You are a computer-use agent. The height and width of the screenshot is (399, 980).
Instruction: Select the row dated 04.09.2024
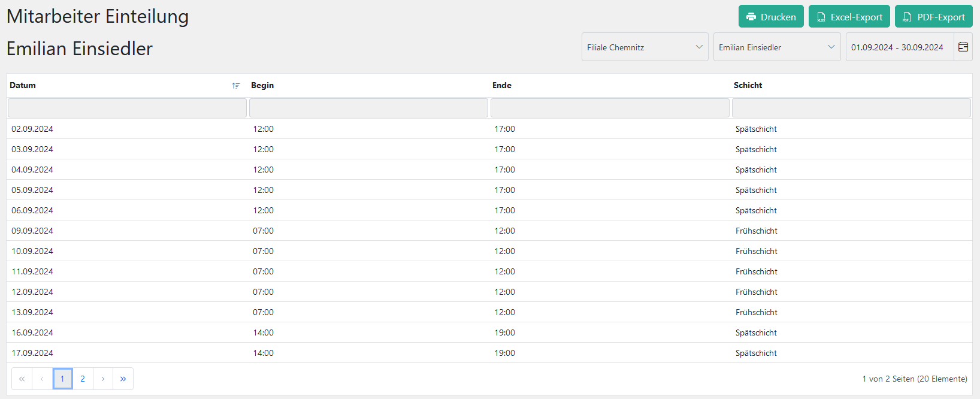(489, 170)
